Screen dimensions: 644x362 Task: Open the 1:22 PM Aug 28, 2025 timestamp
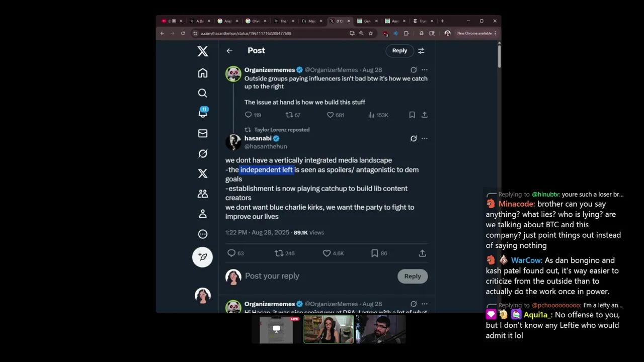coord(257,233)
